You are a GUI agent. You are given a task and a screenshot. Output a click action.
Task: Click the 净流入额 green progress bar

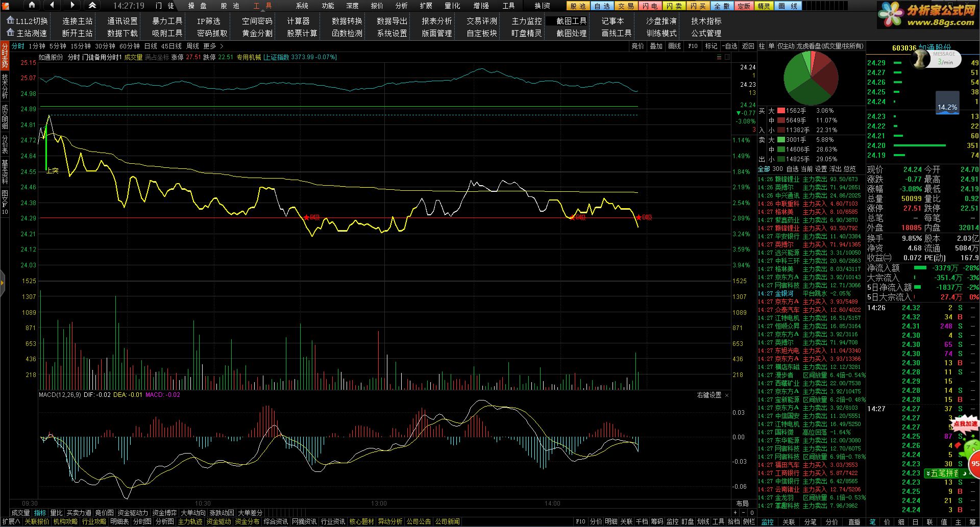[920, 267]
